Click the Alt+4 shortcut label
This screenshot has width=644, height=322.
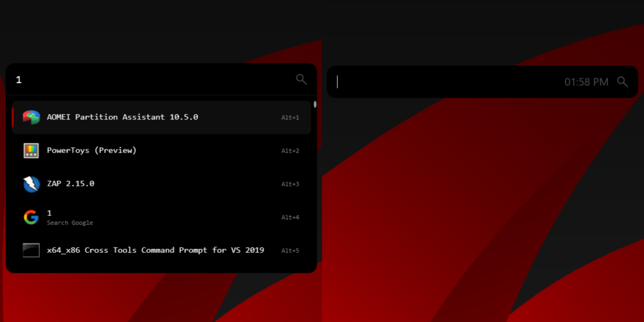[x=290, y=217]
